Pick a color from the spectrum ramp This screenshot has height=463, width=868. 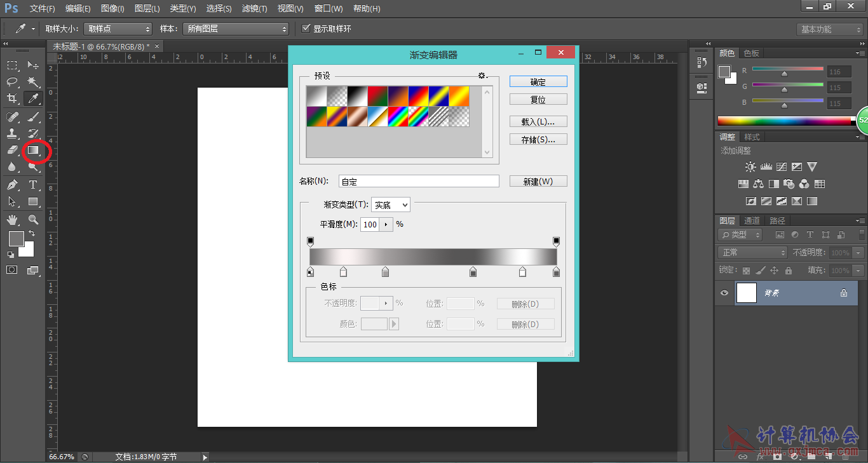point(787,121)
